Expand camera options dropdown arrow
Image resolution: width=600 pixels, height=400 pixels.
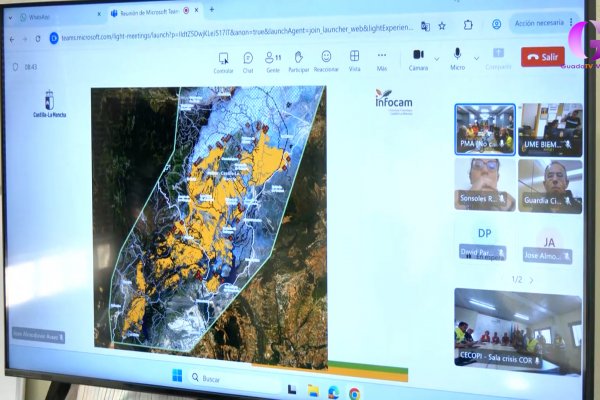coord(437,59)
